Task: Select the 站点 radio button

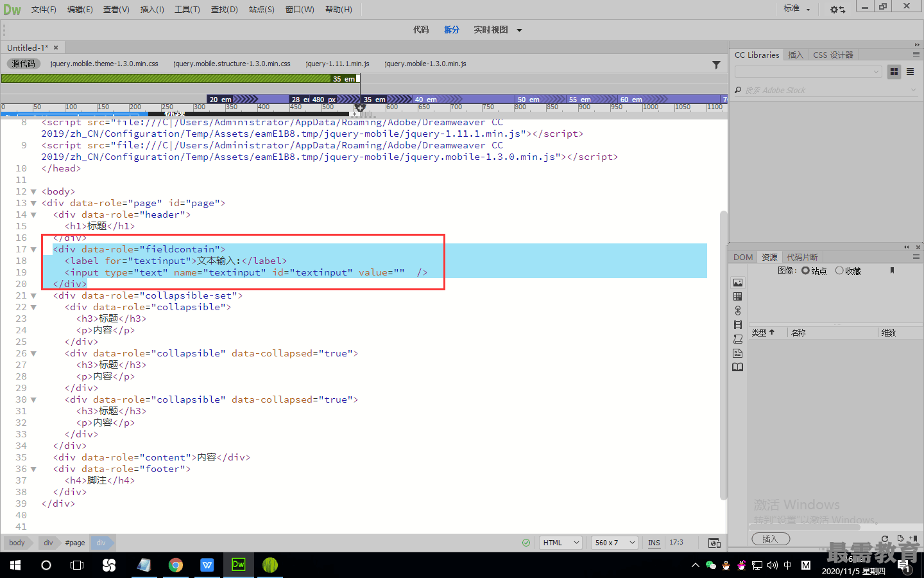Action: pyautogui.click(x=805, y=270)
